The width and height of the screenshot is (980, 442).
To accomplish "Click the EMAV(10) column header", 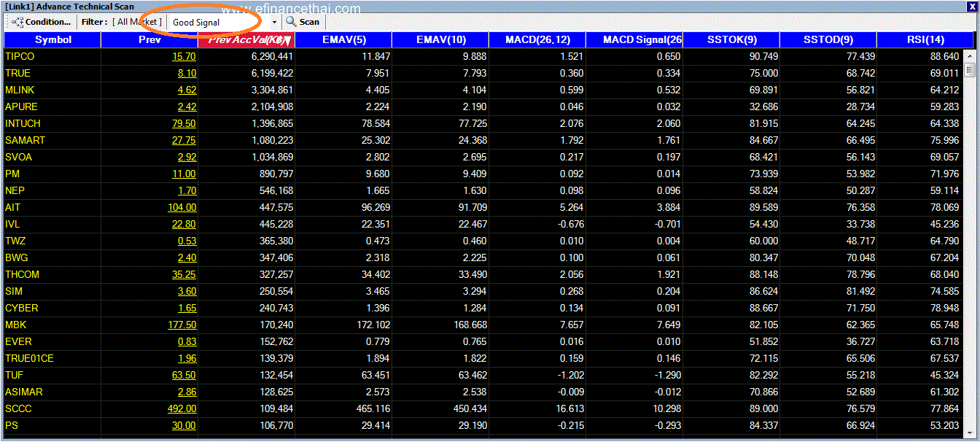I will 440,39.
